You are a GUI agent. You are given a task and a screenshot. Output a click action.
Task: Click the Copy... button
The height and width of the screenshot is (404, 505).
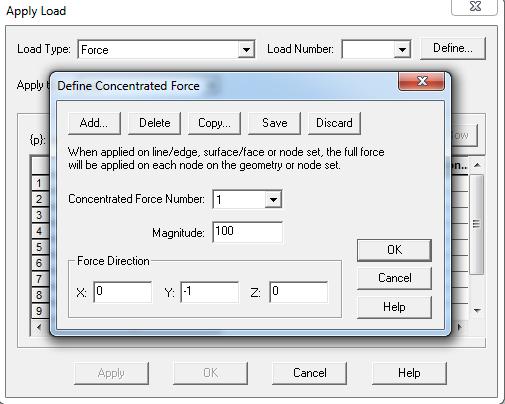pyautogui.click(x=214, y=123)
